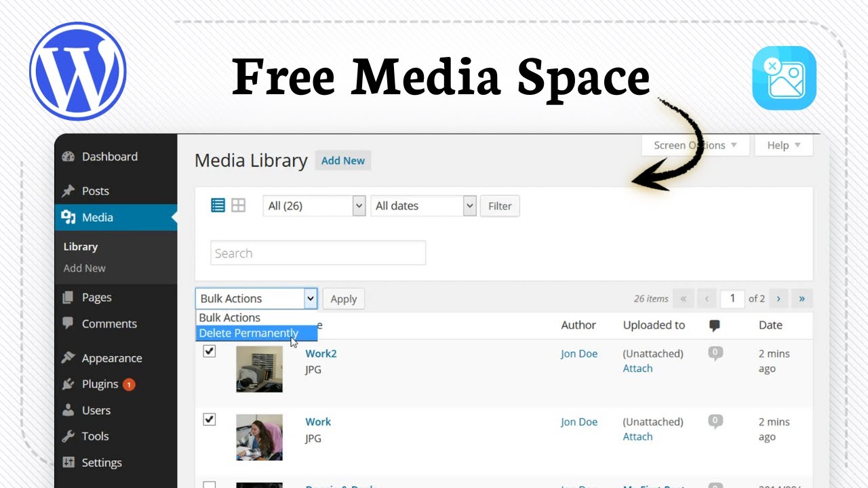Click the Filter button
Image resolution: width=868 pixels, height=488 pixels.
(500, 206)
